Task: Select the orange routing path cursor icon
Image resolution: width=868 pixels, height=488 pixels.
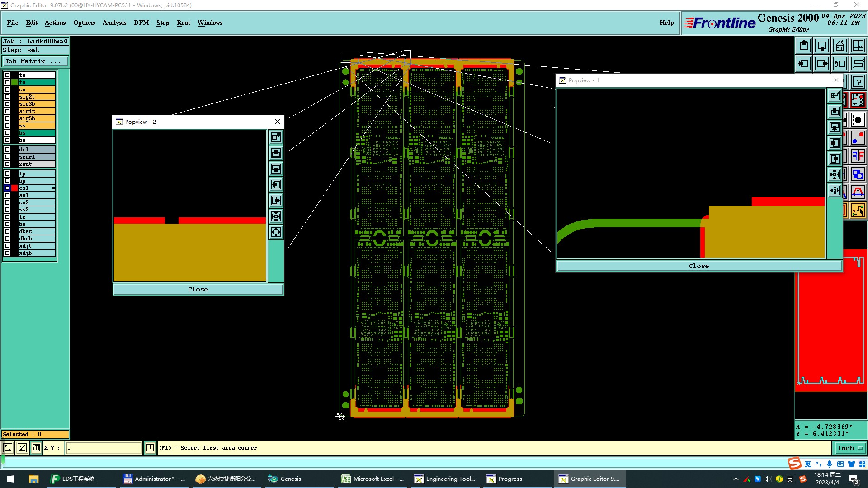Action: (858, 210)
